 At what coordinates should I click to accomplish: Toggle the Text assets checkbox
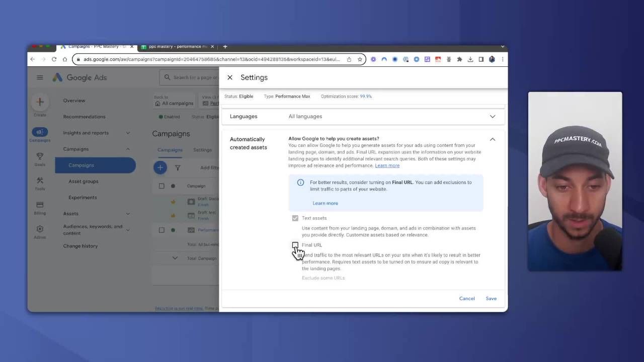click(x=295, y=218)
